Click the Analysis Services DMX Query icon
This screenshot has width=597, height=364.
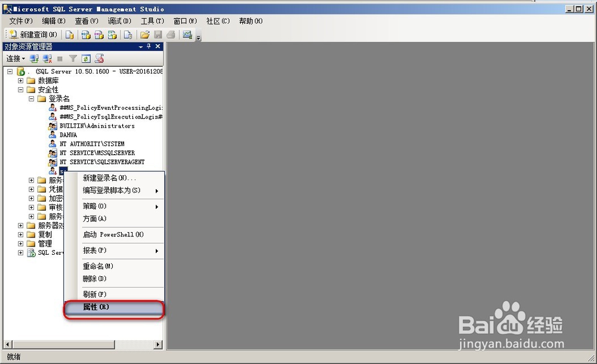click(99, 35)
